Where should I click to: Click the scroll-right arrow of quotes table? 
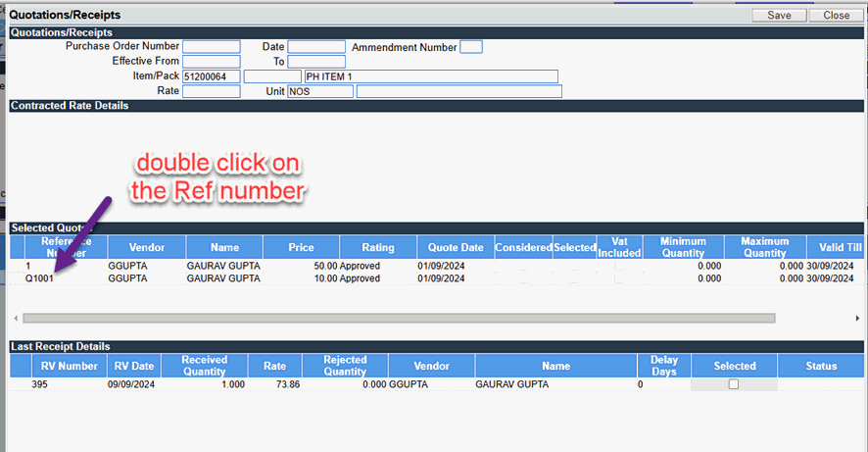857,318
